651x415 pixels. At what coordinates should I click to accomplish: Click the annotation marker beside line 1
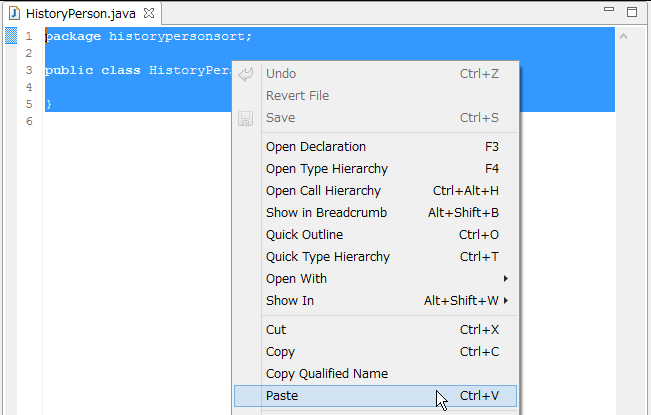tap(11, 36)
